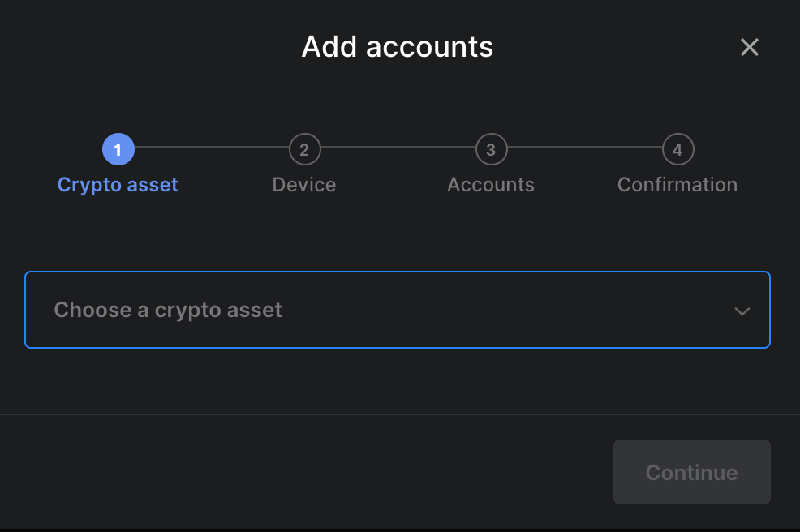This screenshot has width=800, height=532.
Task: Click the horizontal divider above the Continue button
Action: 398,414
